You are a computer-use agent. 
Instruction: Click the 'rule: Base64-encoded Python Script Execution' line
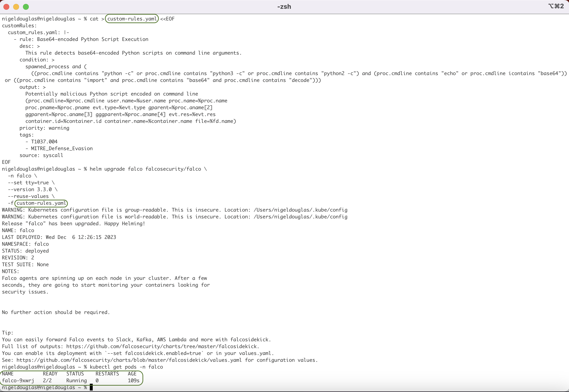(83, 39)
